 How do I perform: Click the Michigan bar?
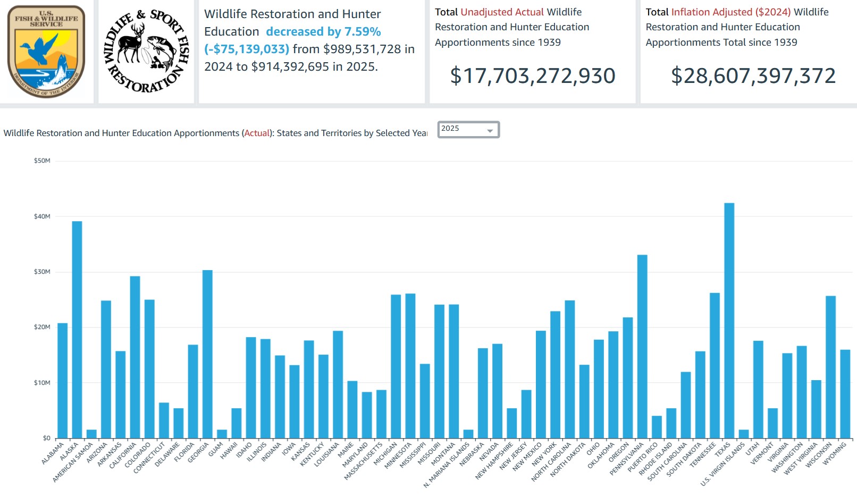coord(396,366)
